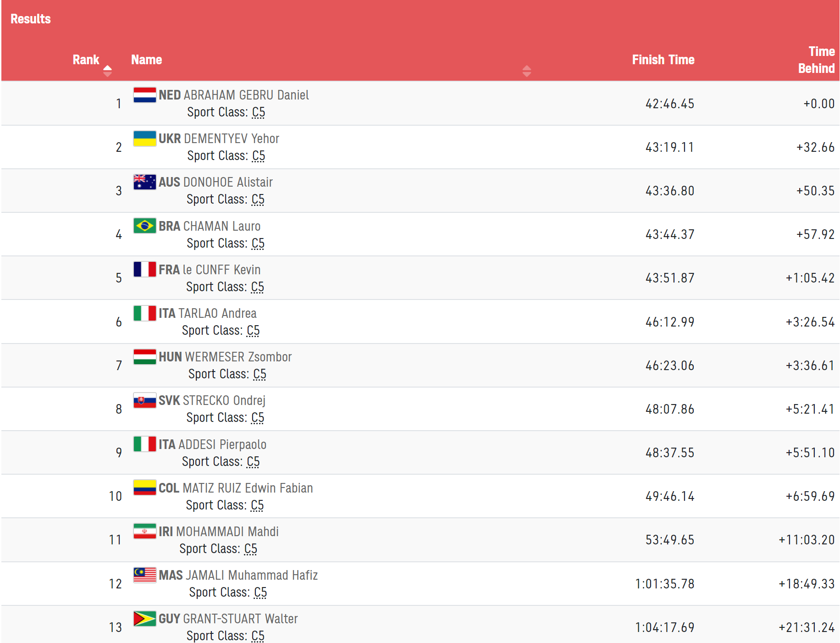
Task: Click the Colombia flag icon
Action: [144, 488]
